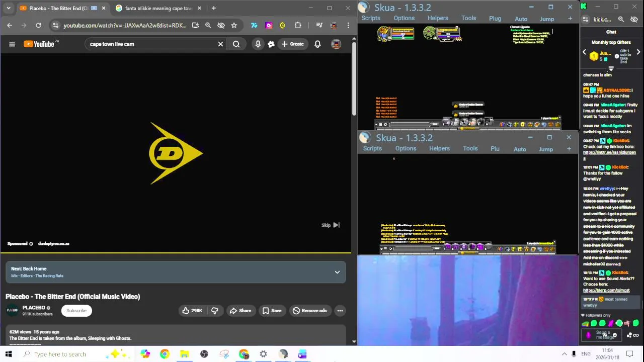The image size is (644, 362).
Task: Open the Chrome zoom magnifier icon
Action: (208, 25)
